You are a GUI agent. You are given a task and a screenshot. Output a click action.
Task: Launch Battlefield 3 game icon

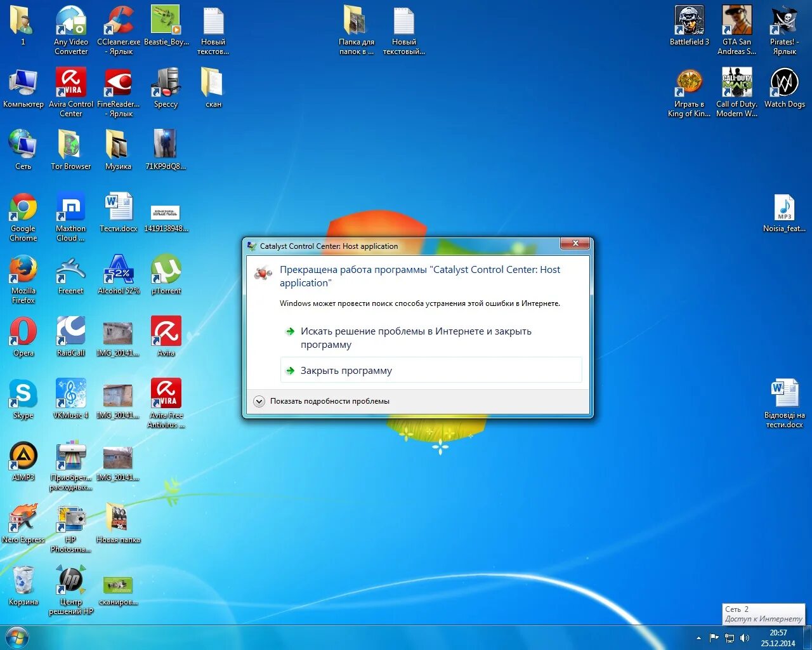point(690,25)
